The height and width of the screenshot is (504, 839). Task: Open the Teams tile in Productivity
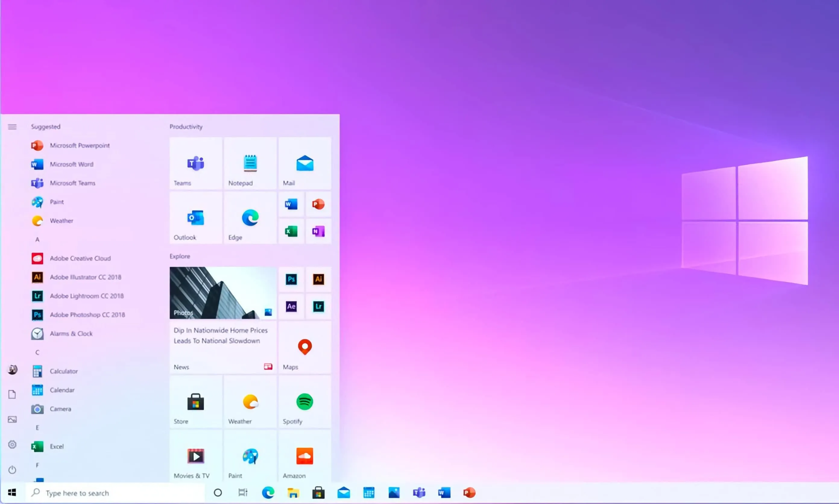click(196, 163)
